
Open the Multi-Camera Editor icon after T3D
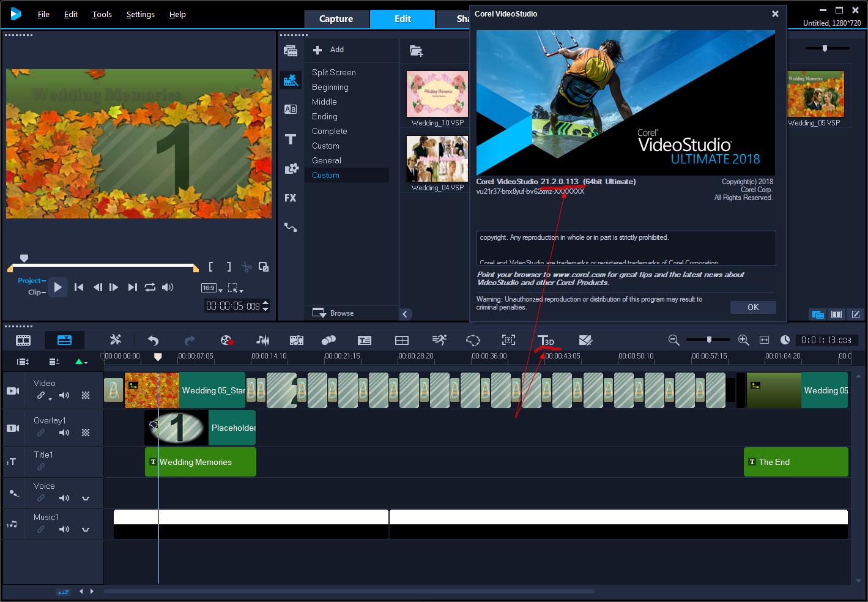(x=585, y=340)
